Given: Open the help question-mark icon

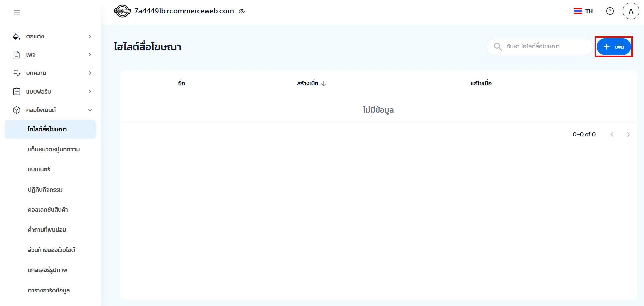Looking at the screenshot, I should (610, 11).
